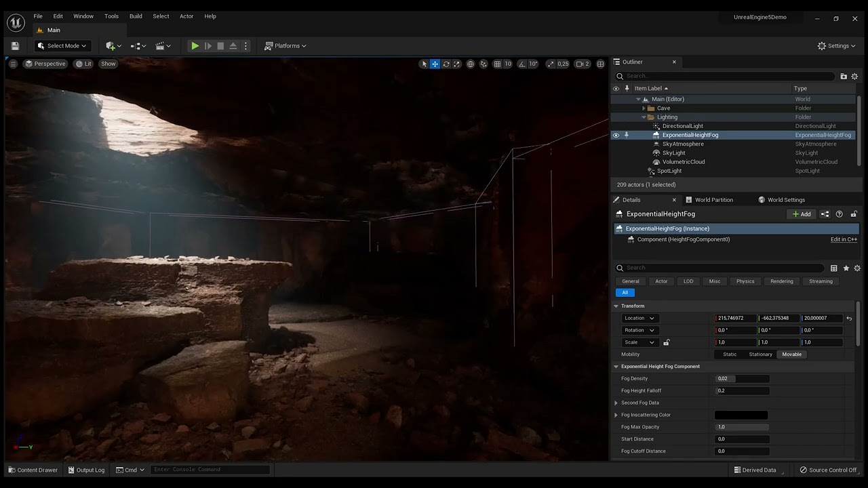Viewport: 868px width, 488px height.
Task: Click the Fog Density value field
Action: (x=742, y=379)
